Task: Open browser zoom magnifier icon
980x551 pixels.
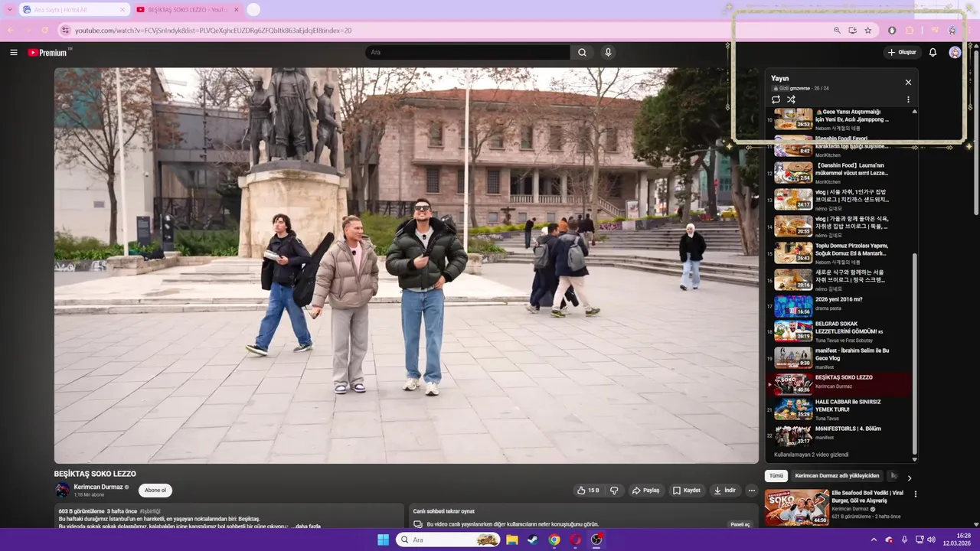Action: tap(837, 30)
